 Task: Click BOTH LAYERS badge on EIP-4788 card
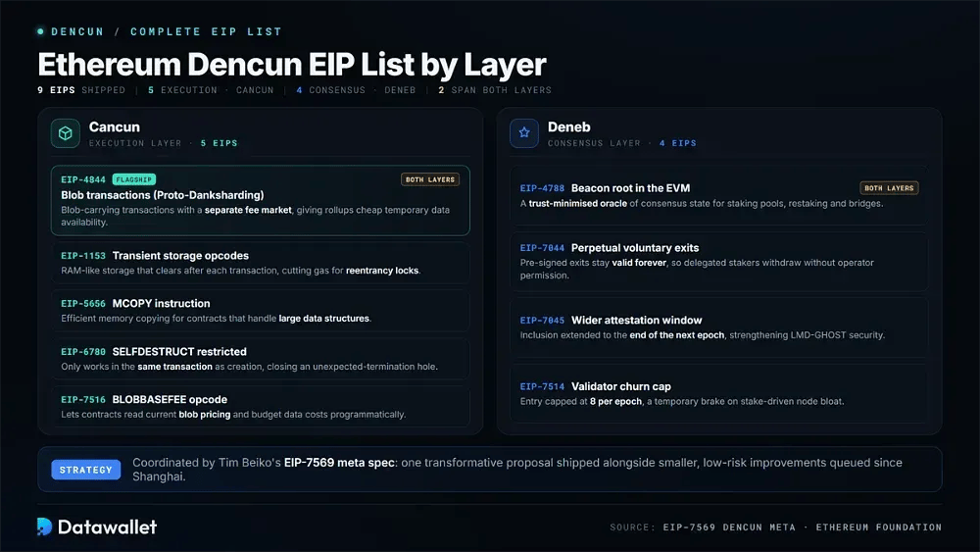pos(889,188)
